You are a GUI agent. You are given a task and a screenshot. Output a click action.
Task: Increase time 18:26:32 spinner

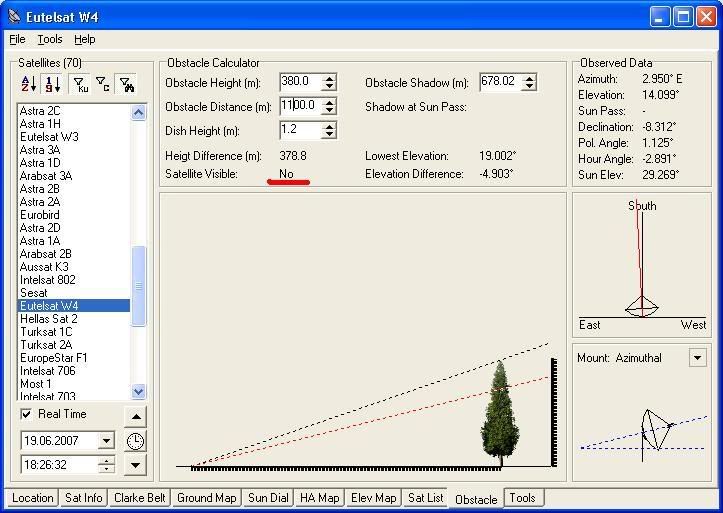click(107, 460)
